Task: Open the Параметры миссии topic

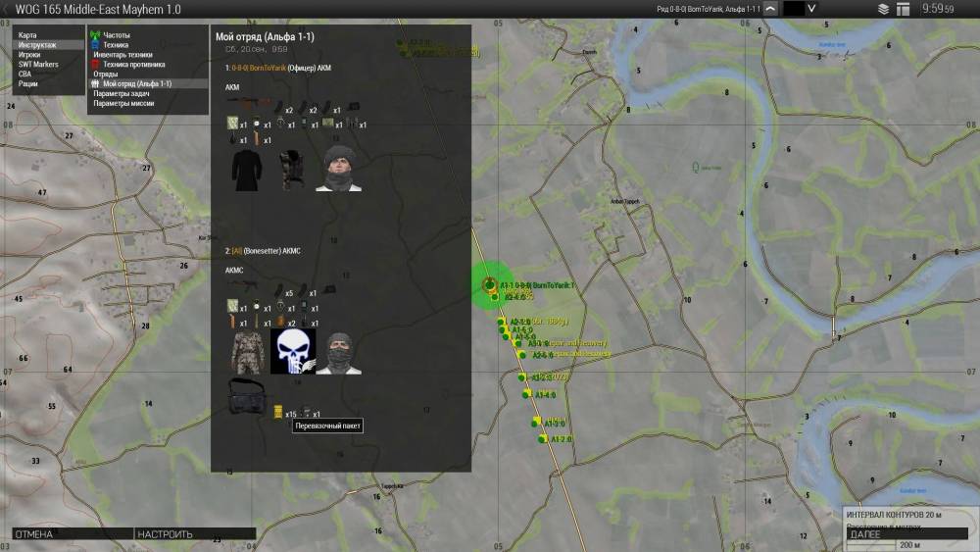Action: [x=123, y=103]
